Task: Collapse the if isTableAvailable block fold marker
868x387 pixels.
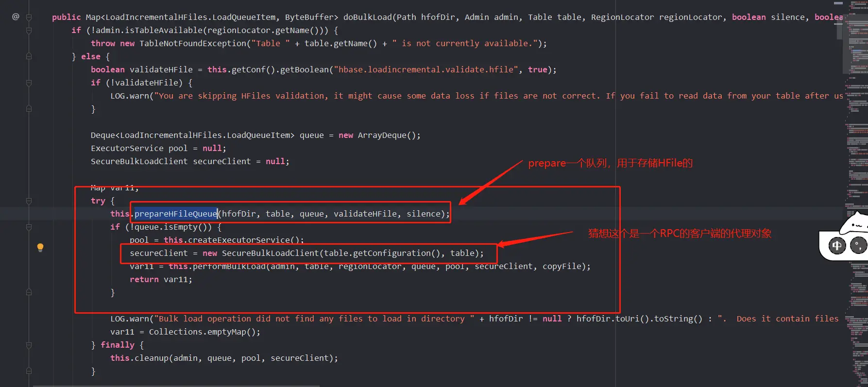Action: point(29,30)
